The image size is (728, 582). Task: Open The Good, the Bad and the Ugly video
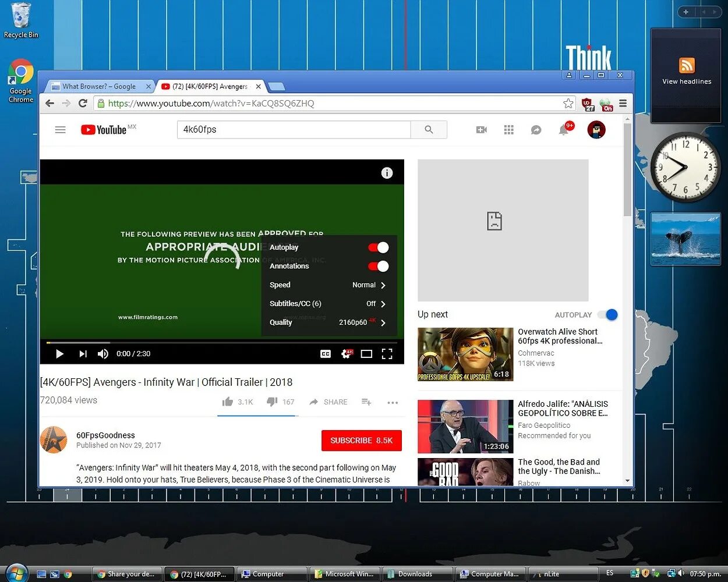click(x=559, y=467)
